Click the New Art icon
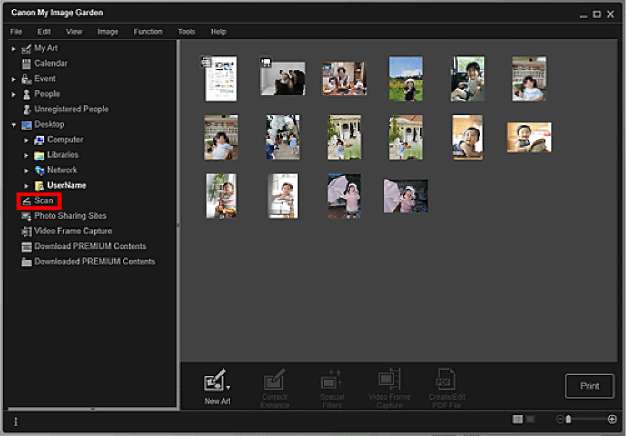This screenshot has width=626, height=436. click(x=215, y=382)
